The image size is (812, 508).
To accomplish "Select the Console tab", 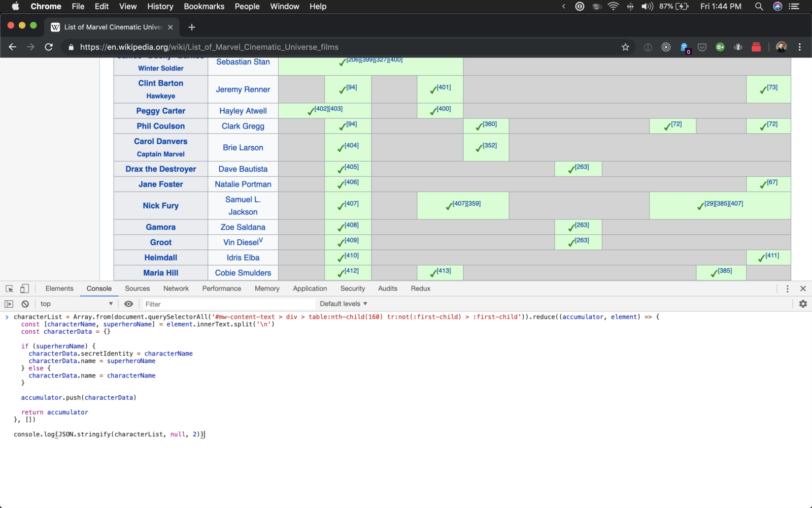I will pyautogui.click(x=99, y=289).
